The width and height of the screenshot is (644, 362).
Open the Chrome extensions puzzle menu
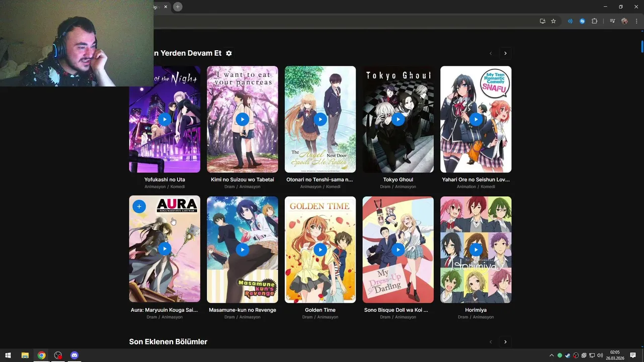click(x=594, y=21)
